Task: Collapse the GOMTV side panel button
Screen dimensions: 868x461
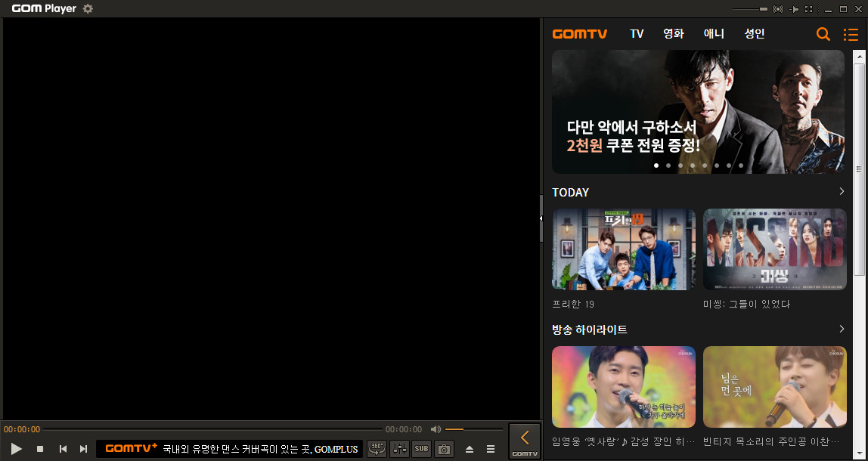Action: click(524, 441)
